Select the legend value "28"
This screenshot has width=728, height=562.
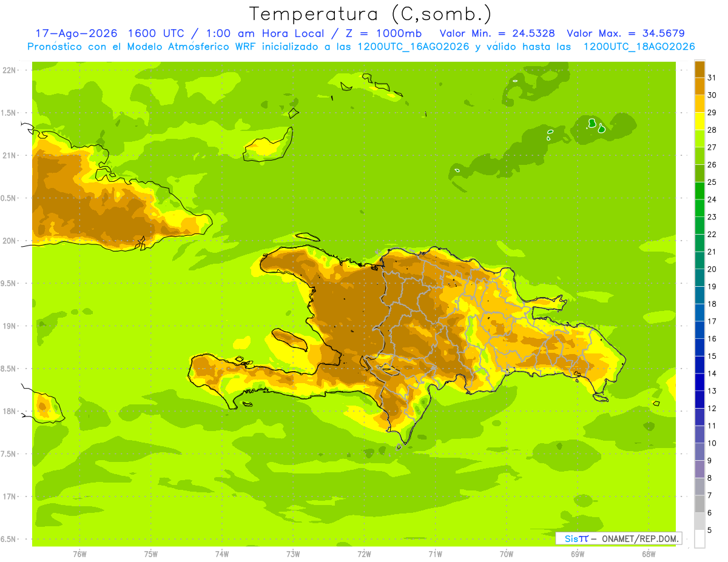point(712,130)
